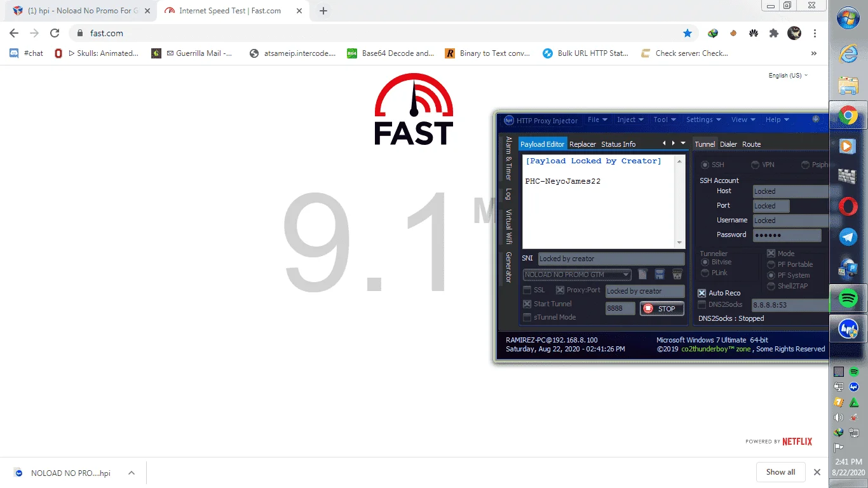Screen dimensions: 868x488
Task: Open the Alarm & Timer side tab
Action: click(508, 158)
